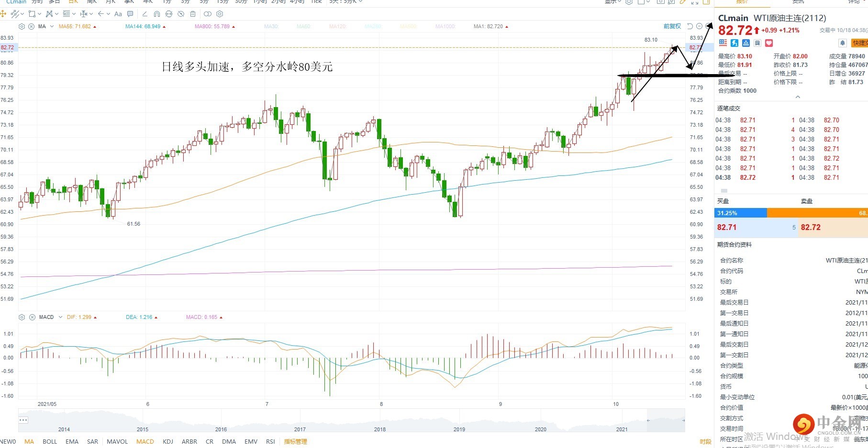Delete drawings with the trash icon
This screenshot has height=448, width=868.
(193, 14)
